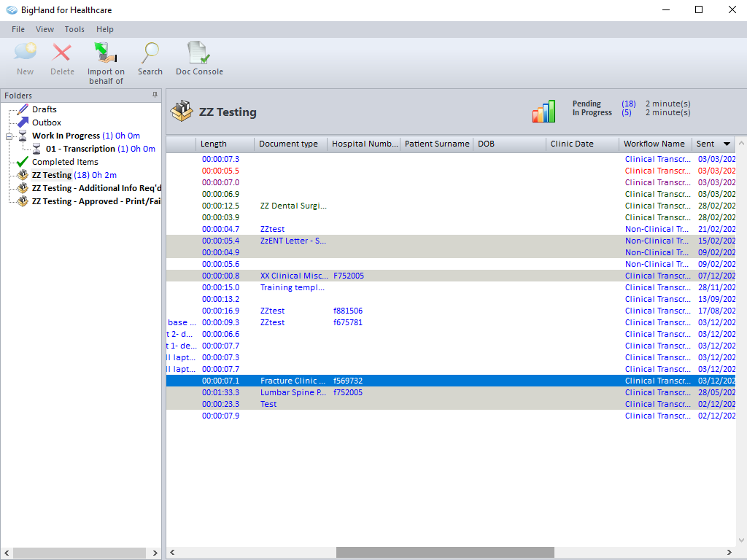The image size is (747, 560).
Task: Sort by DOB column header
Action: [509, 144]
